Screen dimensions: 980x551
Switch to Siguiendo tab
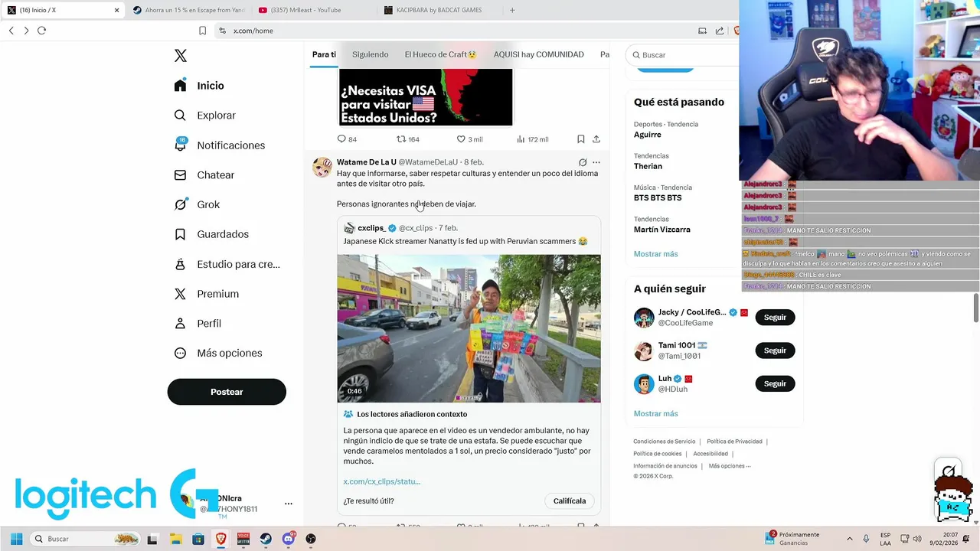click(x=370, y=54)
